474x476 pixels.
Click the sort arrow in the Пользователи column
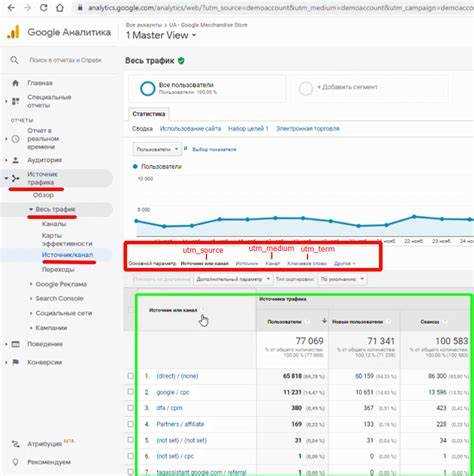click(x=324, y=321)
